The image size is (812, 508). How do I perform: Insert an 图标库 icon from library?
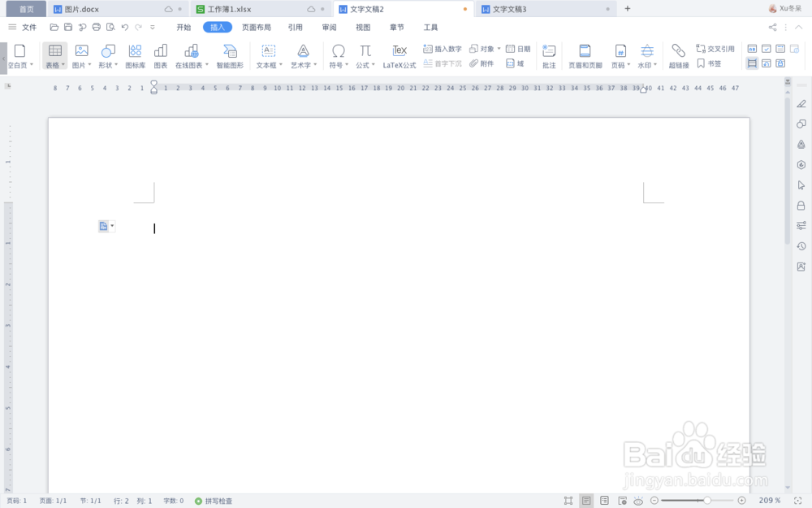135,53
